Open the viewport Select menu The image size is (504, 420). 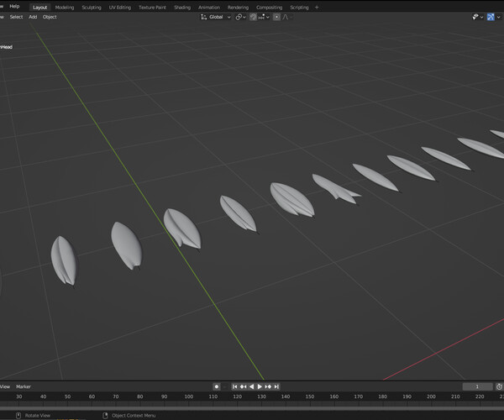(x=16, y=17)
